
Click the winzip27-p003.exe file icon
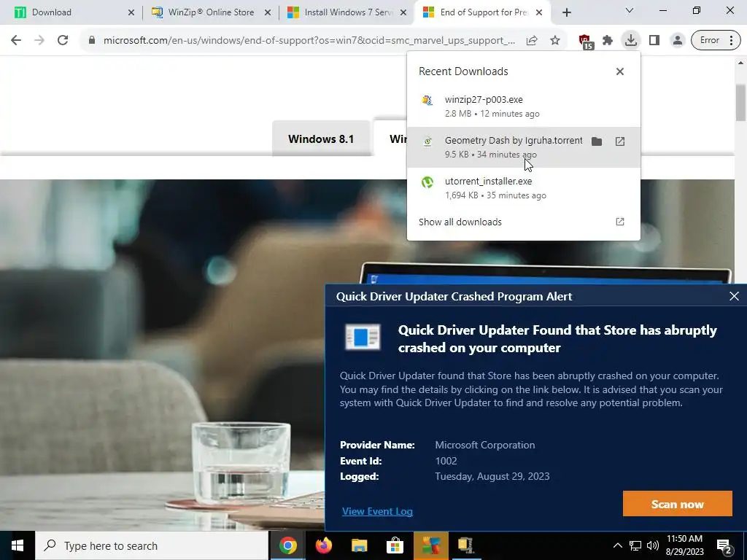click(x=427, y=100)
